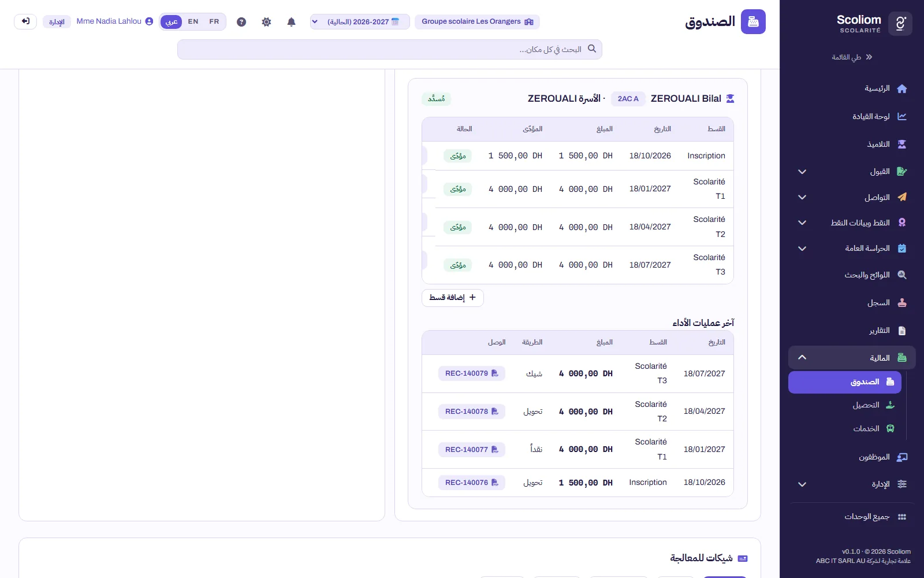Click the global search field
The image size is (924, 578).
[x=390, y=49]
